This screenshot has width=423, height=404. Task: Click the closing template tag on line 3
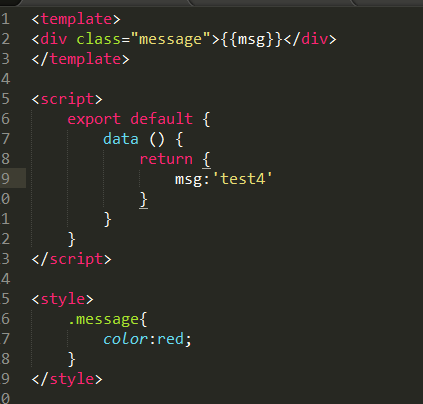click(80, 59)
